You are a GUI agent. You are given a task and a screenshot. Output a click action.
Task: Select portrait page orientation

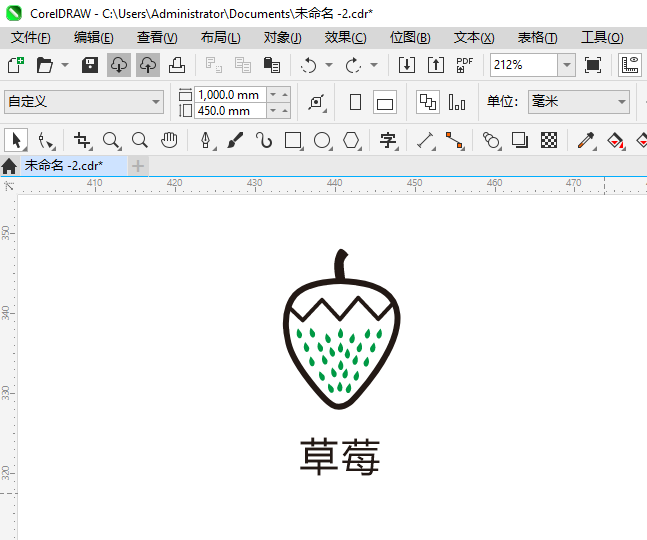pos(355,102)
